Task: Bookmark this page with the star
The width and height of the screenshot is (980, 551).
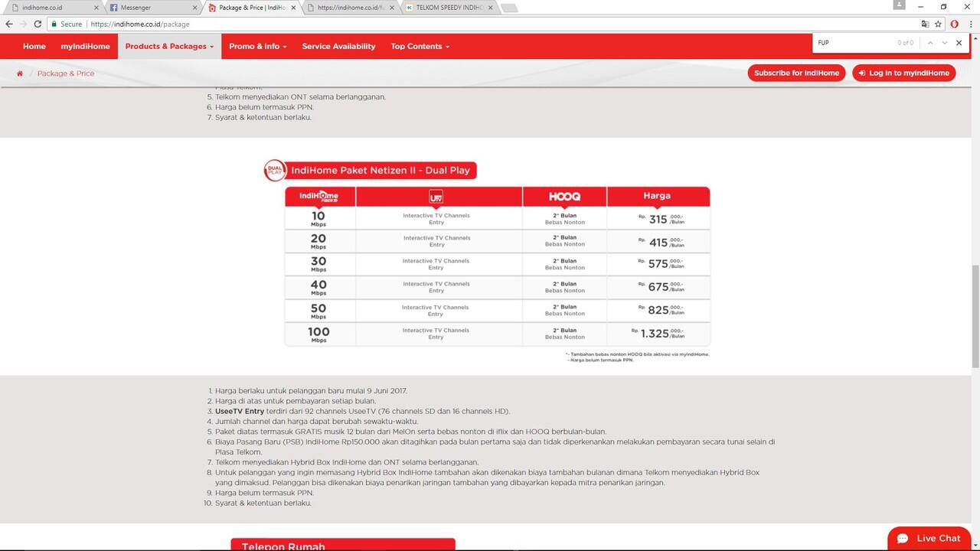Action: click(938, 24)
